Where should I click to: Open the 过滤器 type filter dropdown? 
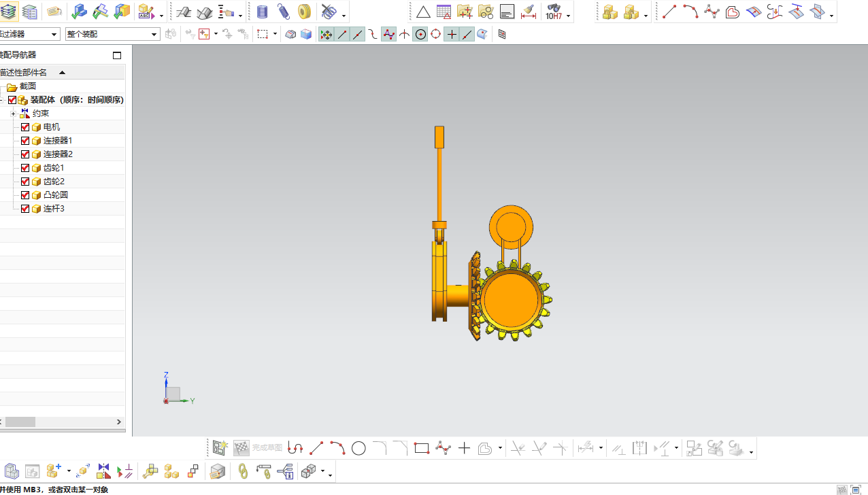[30, 34]
